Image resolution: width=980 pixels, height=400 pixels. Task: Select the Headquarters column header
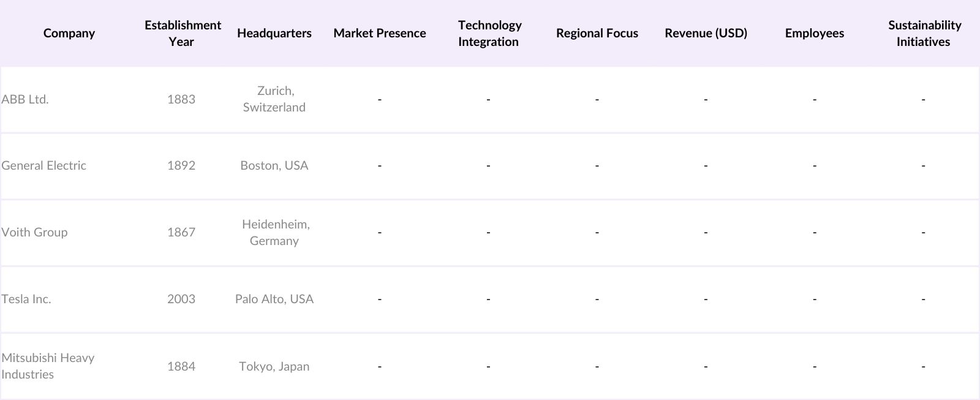pos(274,33)
